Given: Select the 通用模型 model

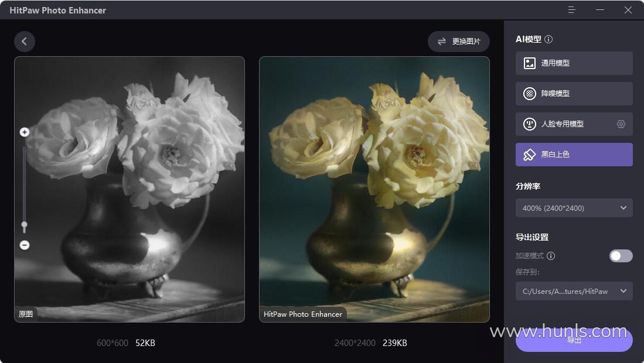Looking at the screenshot, I should (x=574, y=63).
